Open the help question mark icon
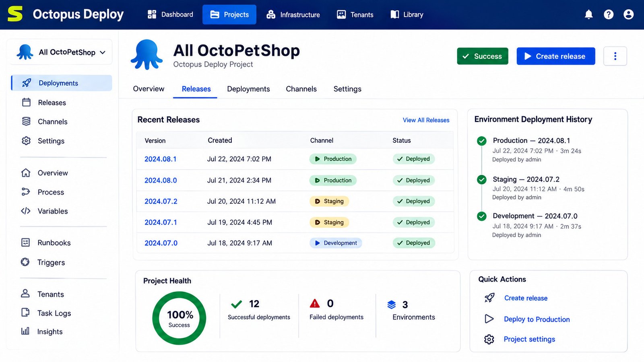The image size is (644, 362). tap(609, 14)
